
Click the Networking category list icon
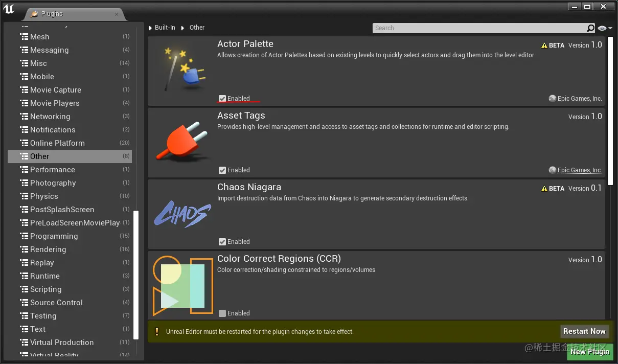point(24,117)
